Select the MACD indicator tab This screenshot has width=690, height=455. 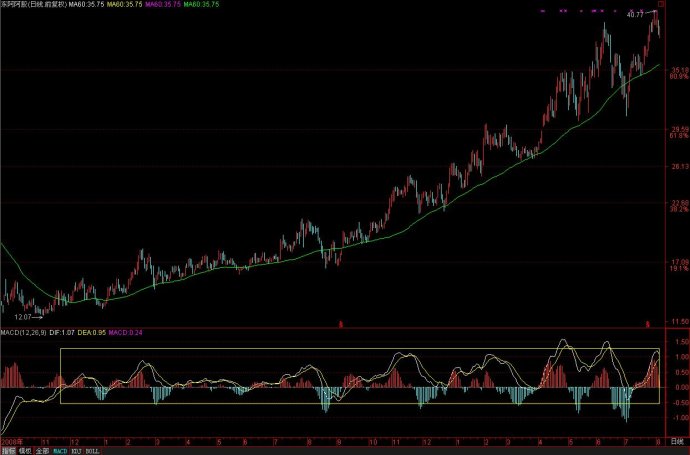coord(59,450)
